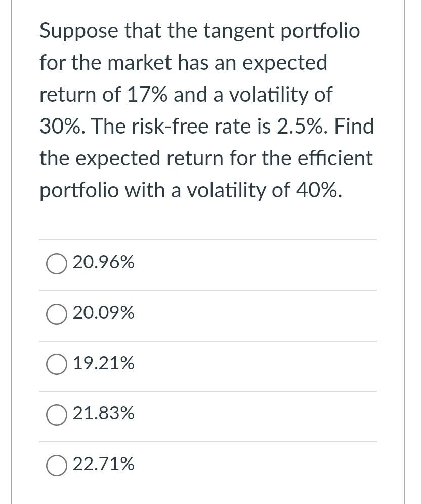Viewport: 421px width, 504px height.
Task: Click the radio circle beside 20.96%
Action: tap(56, 263)
